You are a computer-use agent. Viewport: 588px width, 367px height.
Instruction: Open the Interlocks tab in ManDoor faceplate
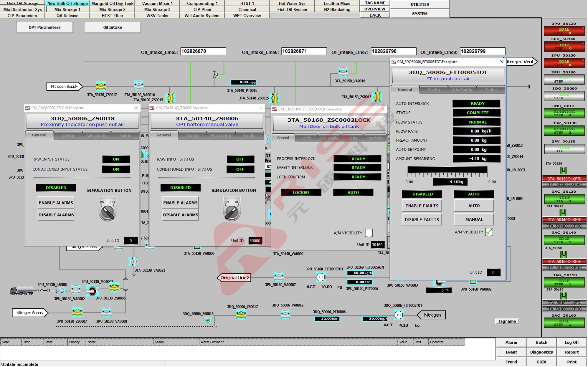point(375,138)
